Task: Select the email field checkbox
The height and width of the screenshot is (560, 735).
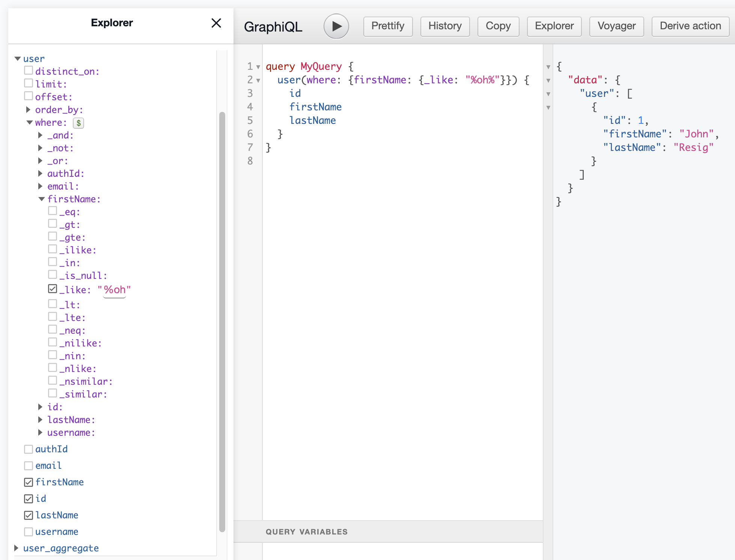Action: (x=29, y=466)
